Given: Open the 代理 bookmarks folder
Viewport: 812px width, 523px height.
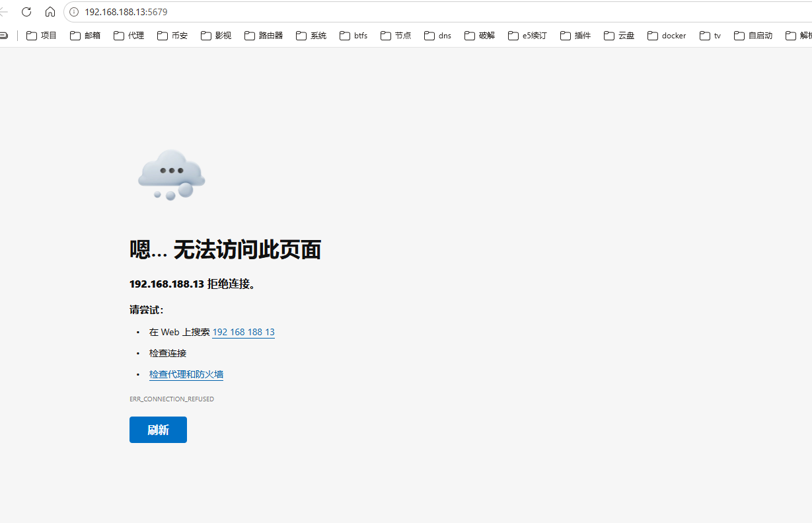Looking at the screenshot, I should (x=129, y=36).
